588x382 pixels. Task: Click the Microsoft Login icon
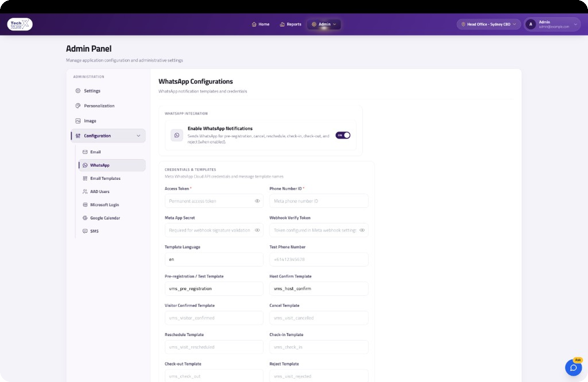pos(85,205)
